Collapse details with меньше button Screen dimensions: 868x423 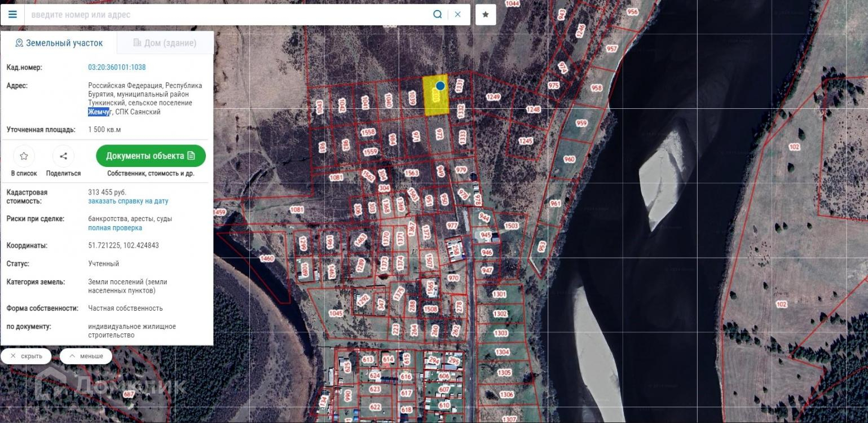[86, 356]
